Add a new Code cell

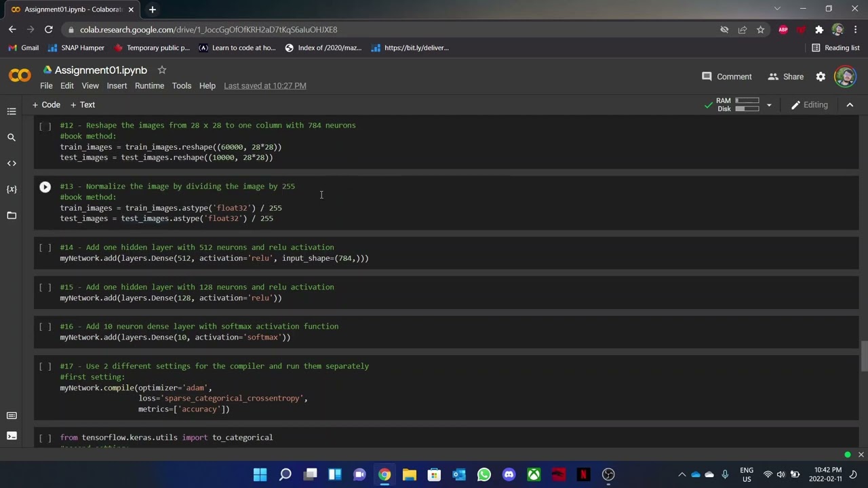[x=46, y=105]
